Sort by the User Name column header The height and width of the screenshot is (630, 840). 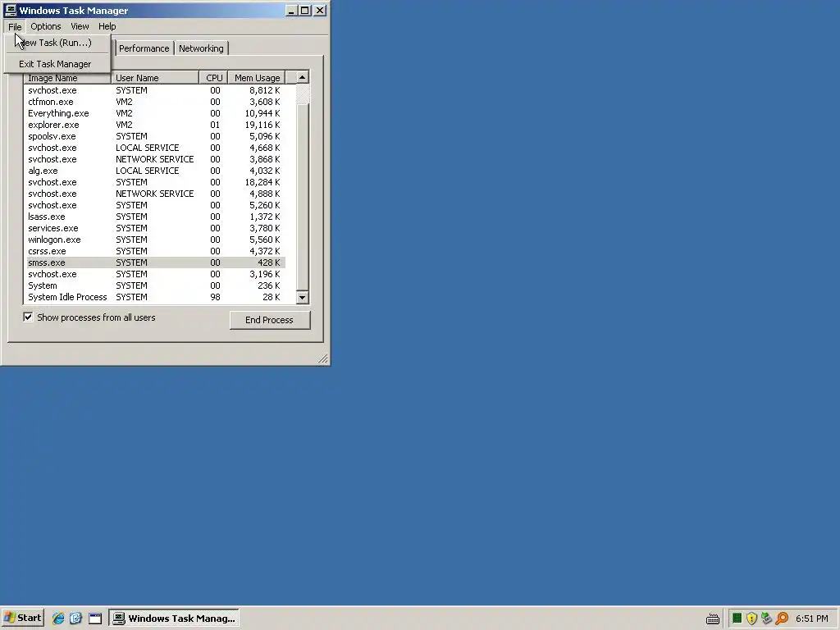[155, 78]
